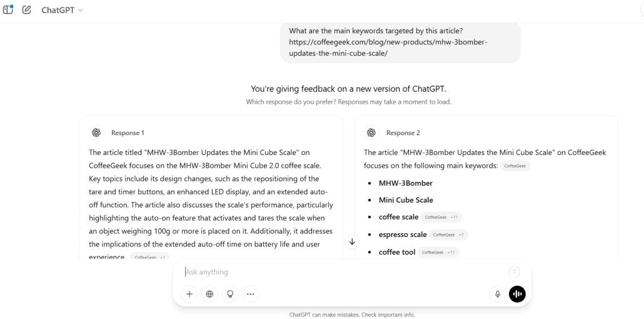Image resolution: width=644 pixels, height=319 pixels.
Task: Click the Response 1 ChatGPT logo
Action: pos(96,133)
